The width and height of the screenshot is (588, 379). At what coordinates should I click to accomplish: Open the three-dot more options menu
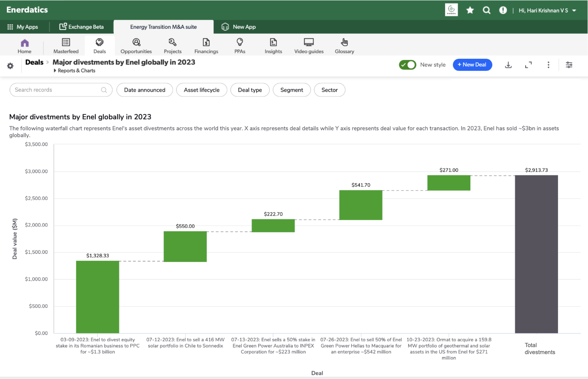(548, 65)
